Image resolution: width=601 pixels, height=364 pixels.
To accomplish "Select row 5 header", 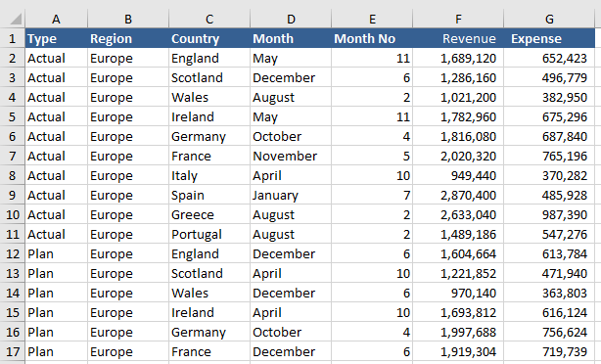I will click(x=13, y=116).
